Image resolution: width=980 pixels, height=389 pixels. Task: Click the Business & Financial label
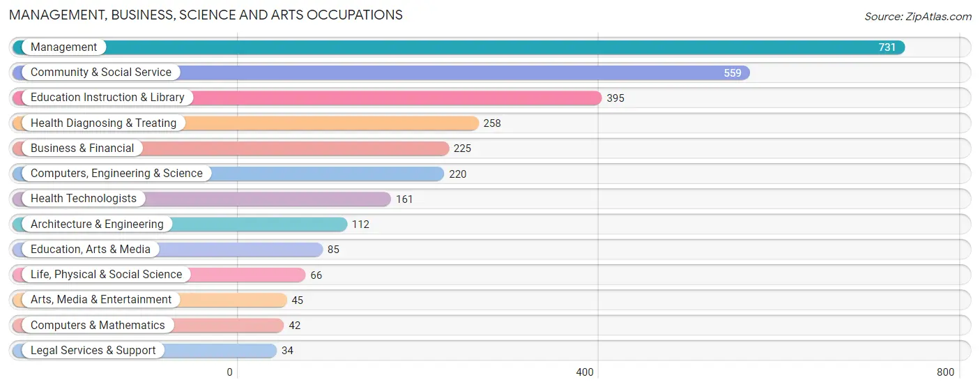(82, 148)
